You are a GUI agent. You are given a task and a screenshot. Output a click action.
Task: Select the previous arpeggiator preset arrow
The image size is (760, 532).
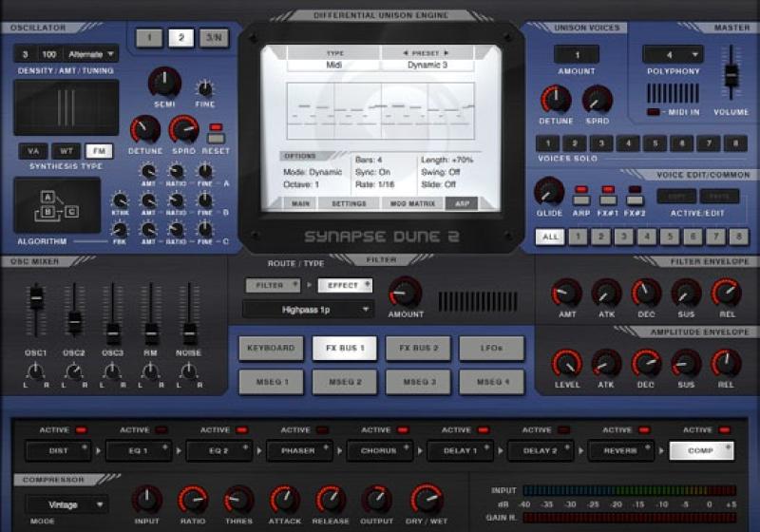406,53
